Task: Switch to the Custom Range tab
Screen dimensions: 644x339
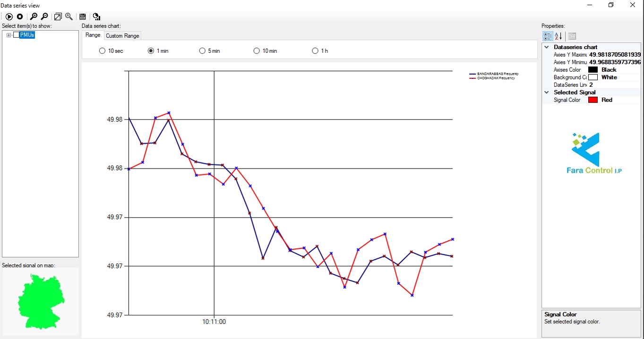Action: click(x=122, y=36)
